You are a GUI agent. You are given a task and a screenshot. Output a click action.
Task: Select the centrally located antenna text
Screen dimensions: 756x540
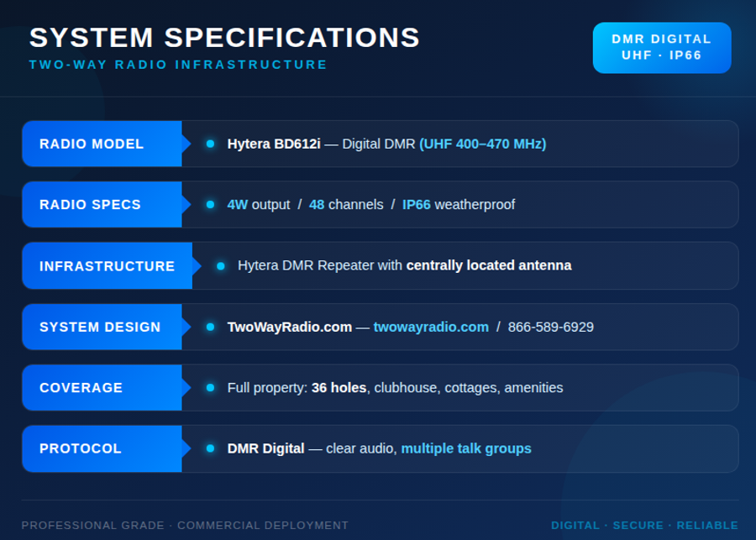(489, 265)
